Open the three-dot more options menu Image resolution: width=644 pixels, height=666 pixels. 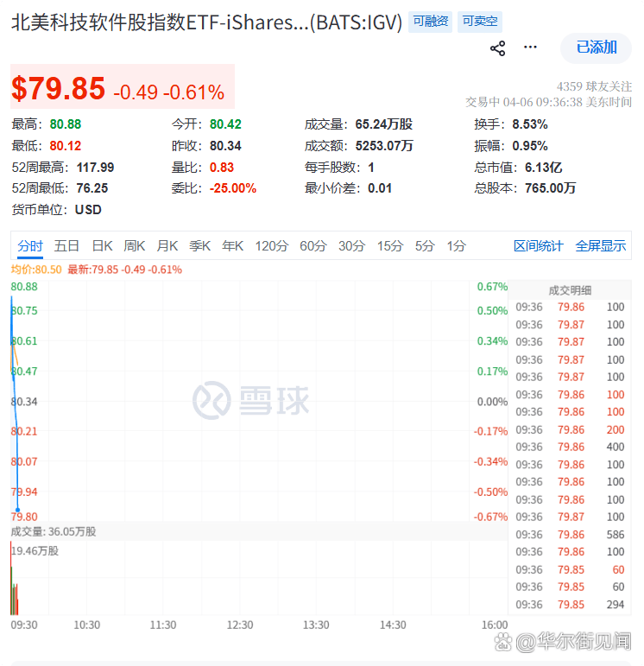click(530, 48)
